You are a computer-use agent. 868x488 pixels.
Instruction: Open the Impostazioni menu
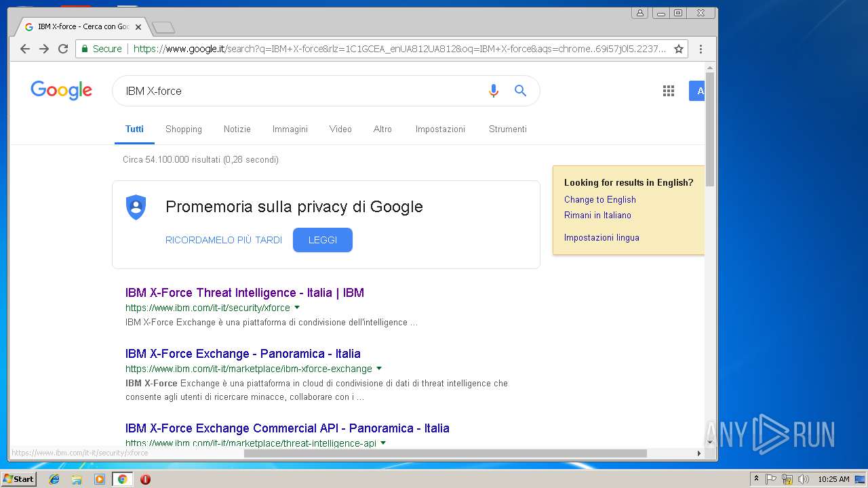tap(440, 129)
